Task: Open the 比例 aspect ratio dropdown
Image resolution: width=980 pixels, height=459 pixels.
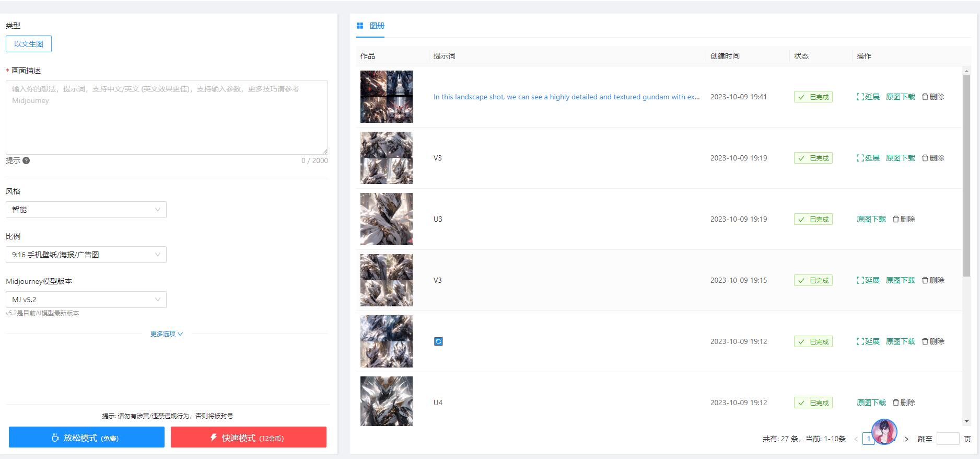Action: pos(86,255)
